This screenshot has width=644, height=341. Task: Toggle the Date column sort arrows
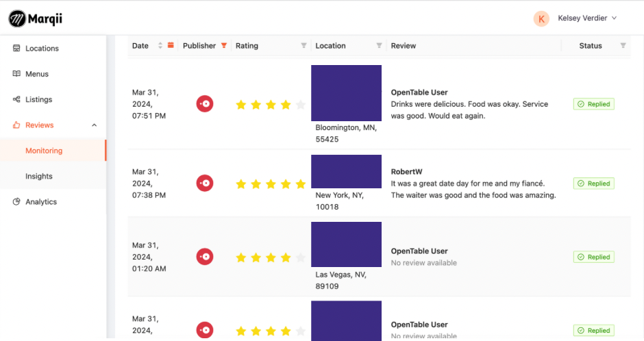click(160, 46)
